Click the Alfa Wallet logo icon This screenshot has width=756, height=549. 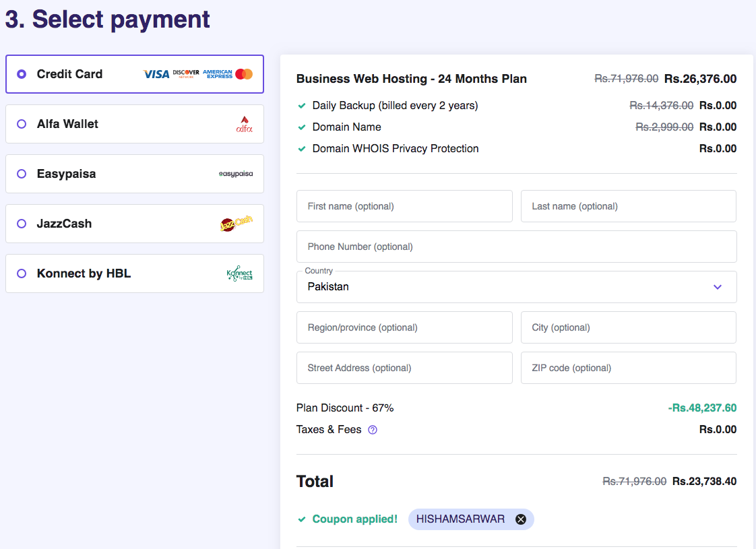[244, 124]
